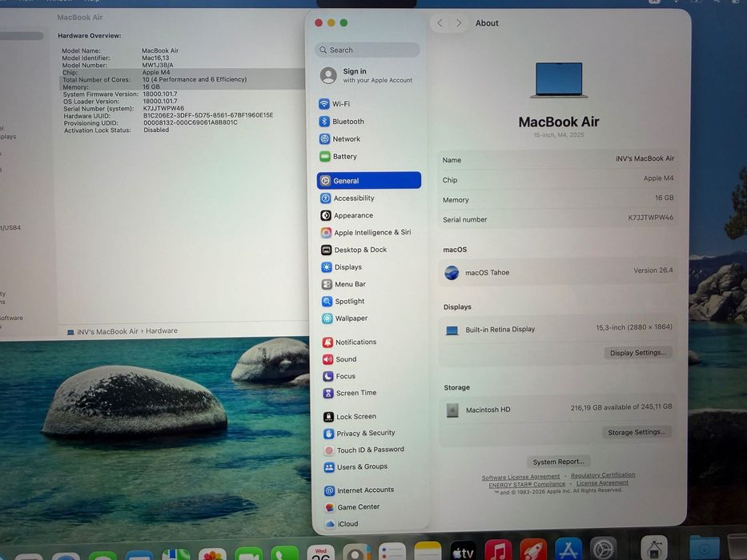747x560 pixels.
Task: Click the computer name iNV's MacBook Air
Action: click(x=645, y=158)
